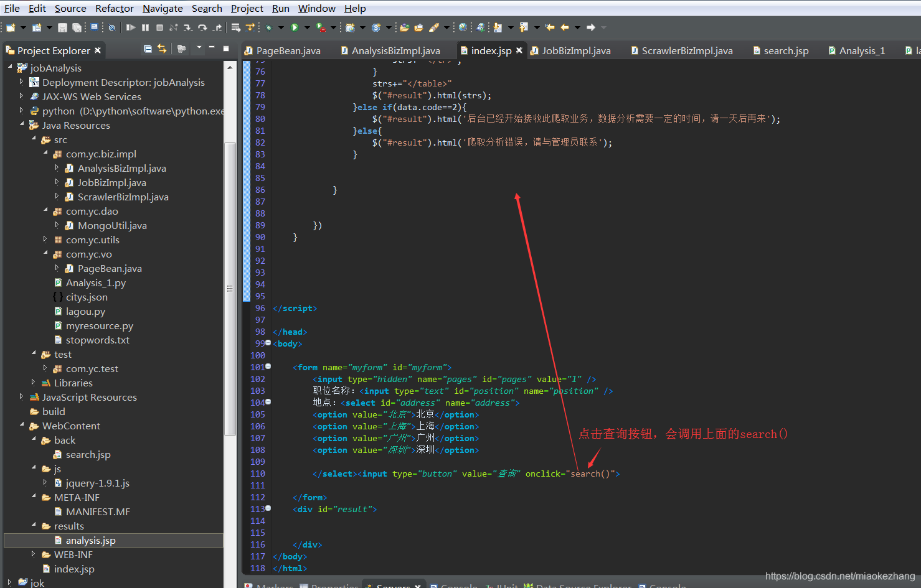
Task: Click the Forward navigation arrow
Action: (591, 27)
